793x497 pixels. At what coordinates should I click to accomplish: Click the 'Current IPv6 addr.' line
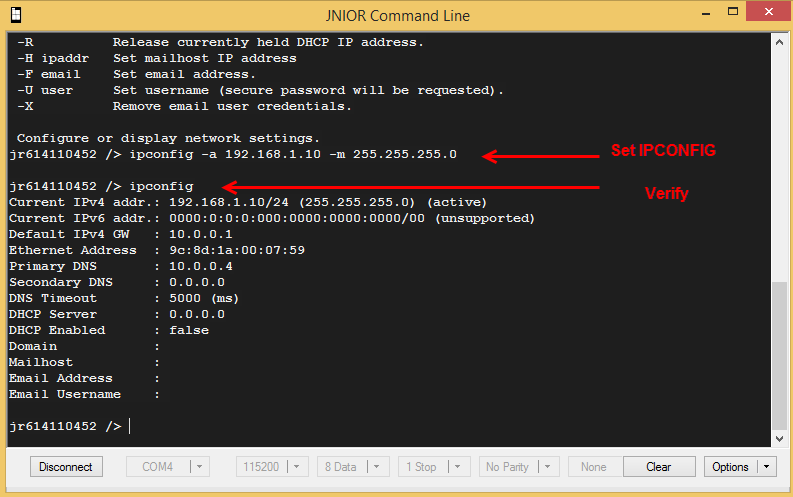click(272, 218)
